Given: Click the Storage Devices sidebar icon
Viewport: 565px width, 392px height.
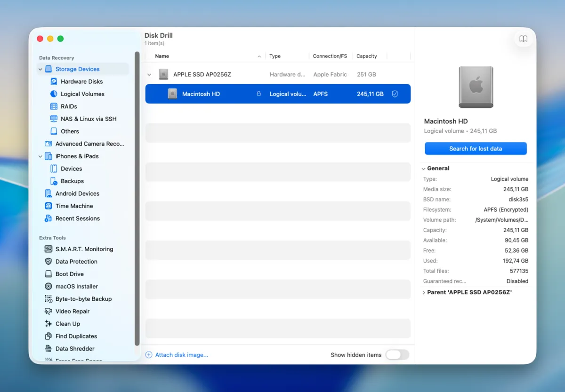Looking at the screenshot, I should coord(48,69).
